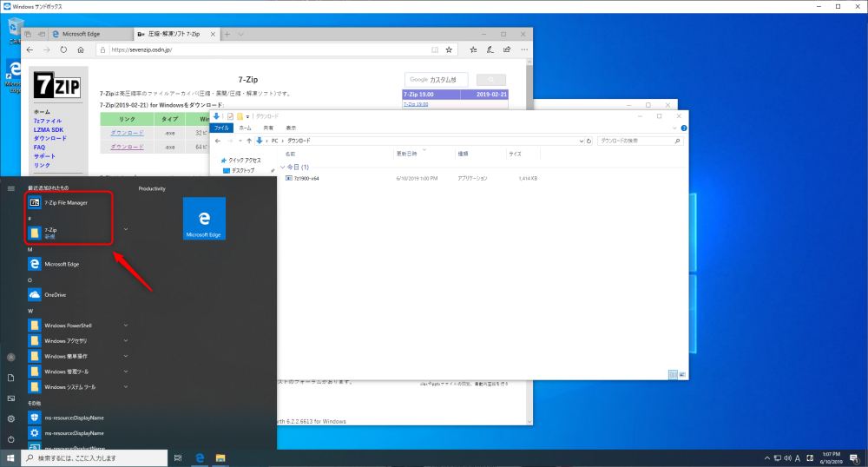Open Edge Settings and more ellipsis menu
868x467 pixels.
click(524, 49)
